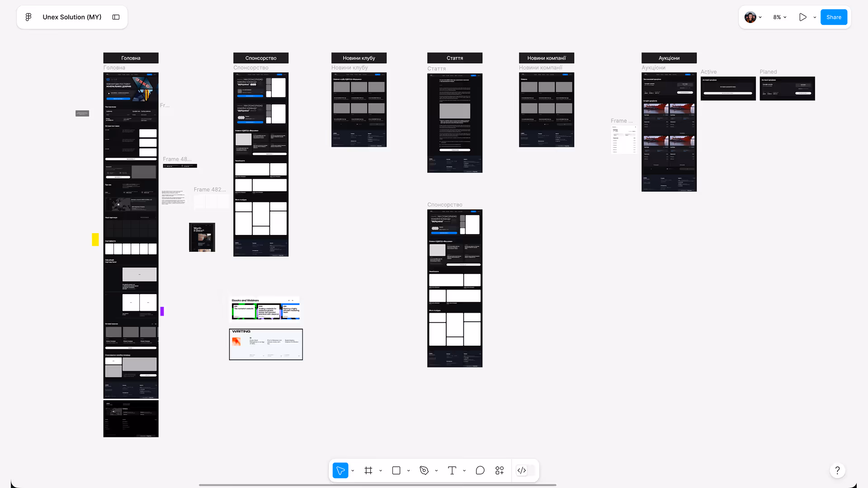This screenshot has height=488, width=868.
Task: Expand the Text tool options arrow
Action: 464,471
